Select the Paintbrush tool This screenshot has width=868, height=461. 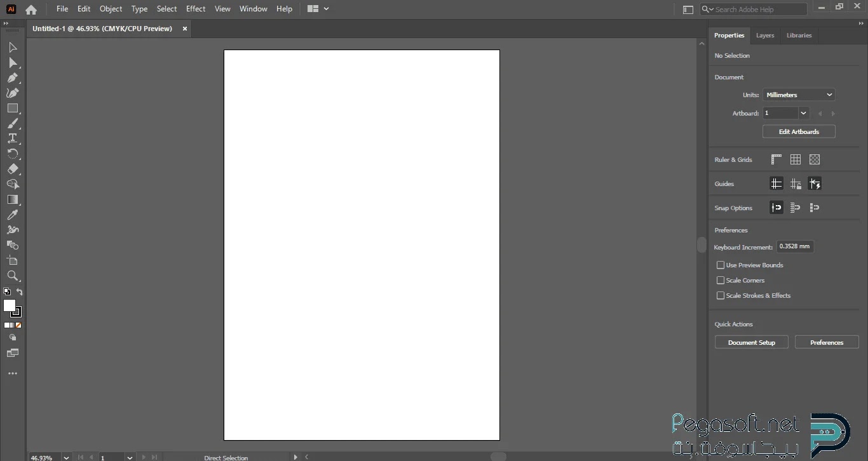click(x=13, y=124)
